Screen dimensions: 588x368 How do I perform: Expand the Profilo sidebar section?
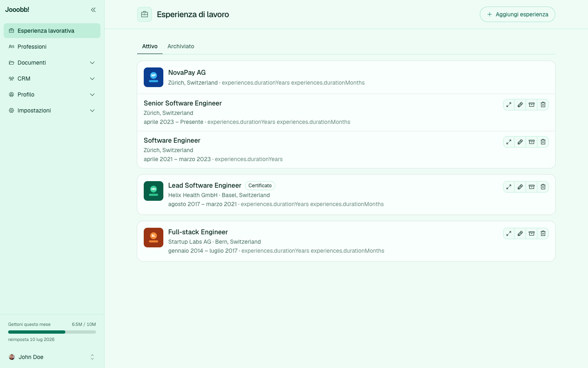(x=52, y=94)
